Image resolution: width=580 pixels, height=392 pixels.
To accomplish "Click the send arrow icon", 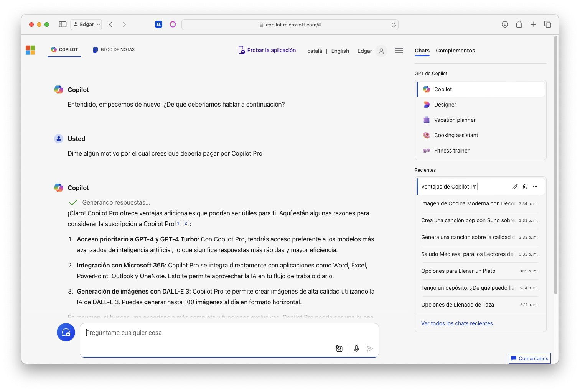I will (370, 348).
